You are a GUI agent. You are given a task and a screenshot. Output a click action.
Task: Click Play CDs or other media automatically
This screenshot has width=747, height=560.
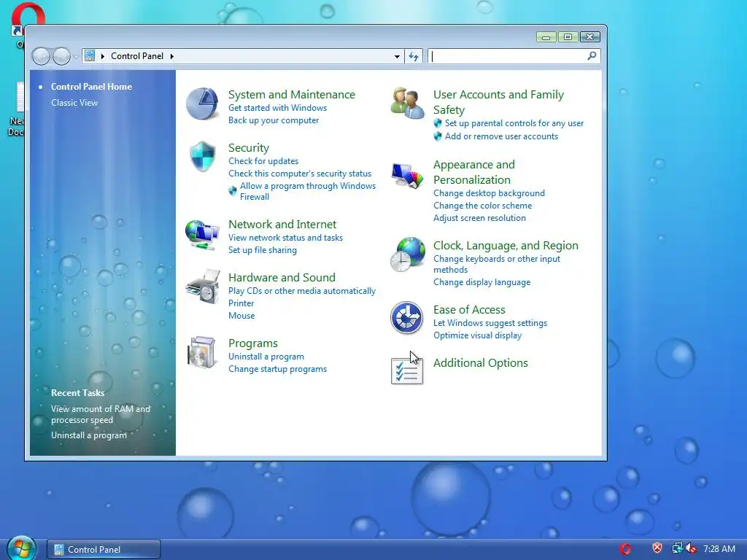[302, 290]
